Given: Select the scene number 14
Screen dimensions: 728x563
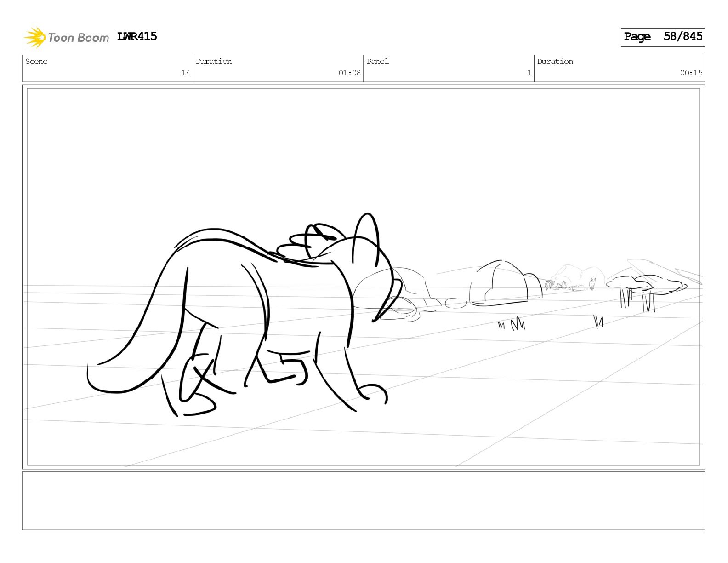Looking at the screenshot, I should click(186, 73).
